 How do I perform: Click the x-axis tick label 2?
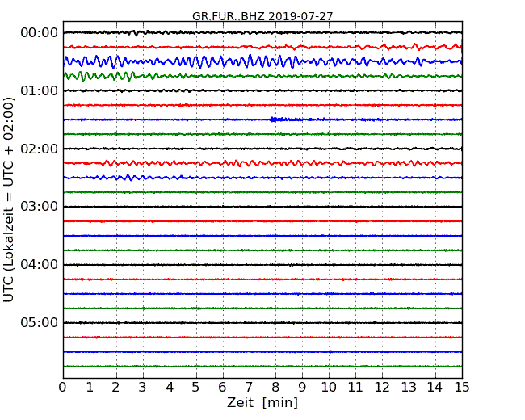tap(115, 388)
